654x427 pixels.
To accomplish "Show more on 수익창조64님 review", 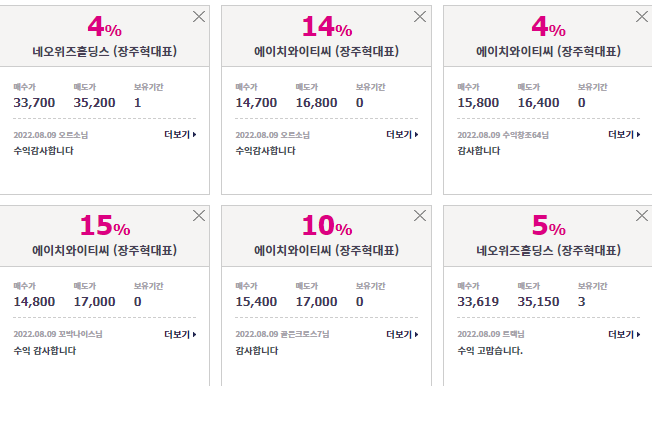I will 624,135.
